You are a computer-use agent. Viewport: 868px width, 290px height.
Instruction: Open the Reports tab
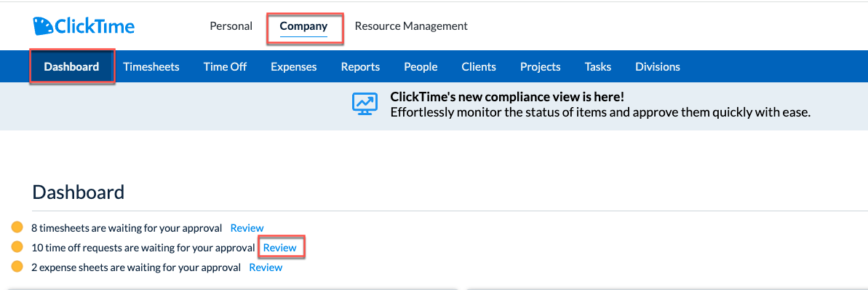(x=360, y=67)
